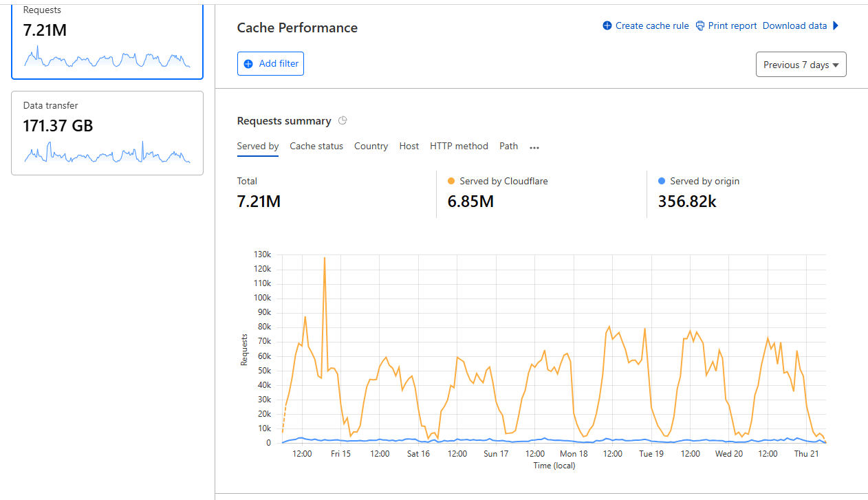Screen dimensions: 868x500
Task: Click the Create cache rule link
Action: click(651, 25)
